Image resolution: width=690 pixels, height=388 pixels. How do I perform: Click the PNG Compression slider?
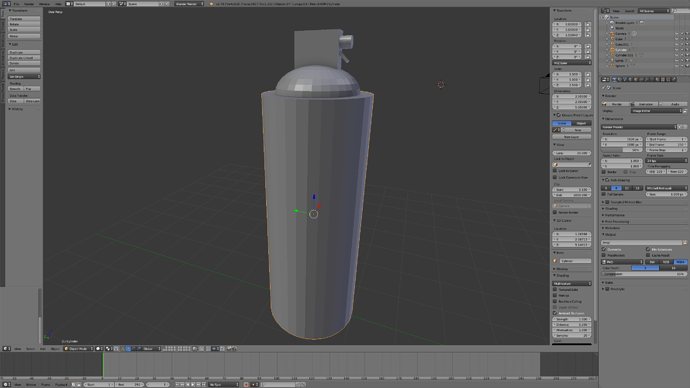pos(644,274)
